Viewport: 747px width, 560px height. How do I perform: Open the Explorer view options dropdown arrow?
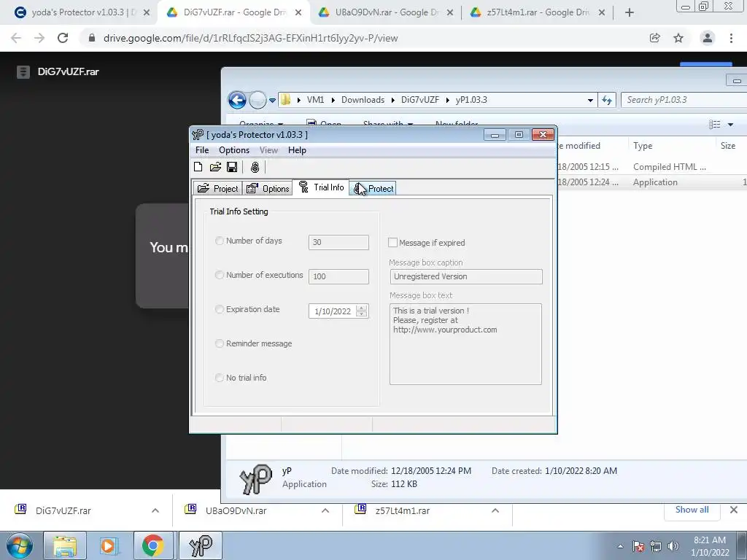[731, 125]
